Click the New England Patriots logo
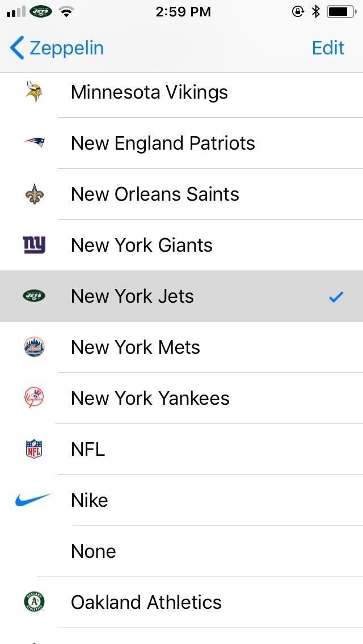 click(34, 143)
